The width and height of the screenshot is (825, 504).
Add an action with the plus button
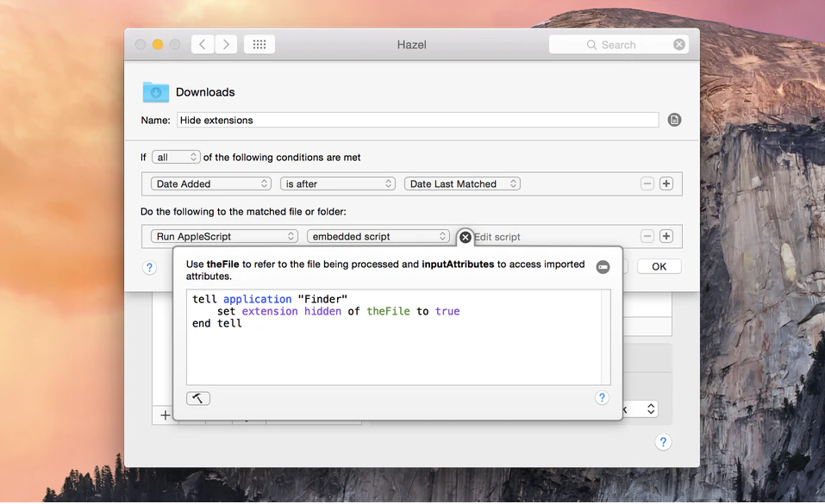click(x=666, y=236)
